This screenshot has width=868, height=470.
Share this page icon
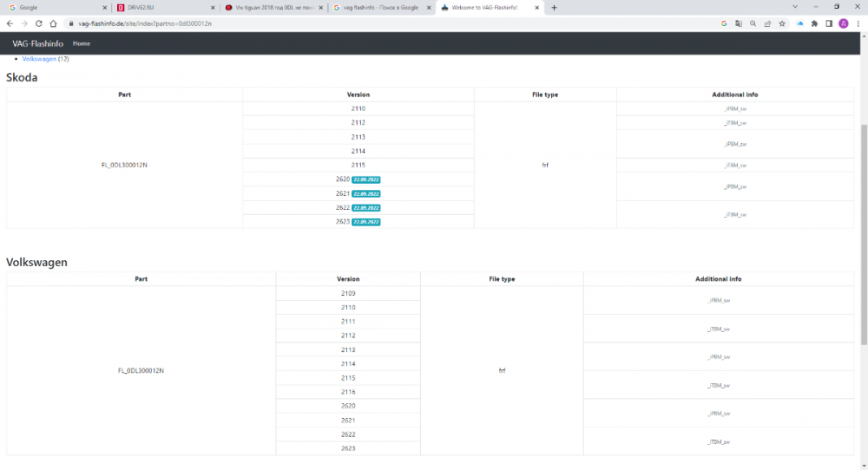(x=767, y=23)
